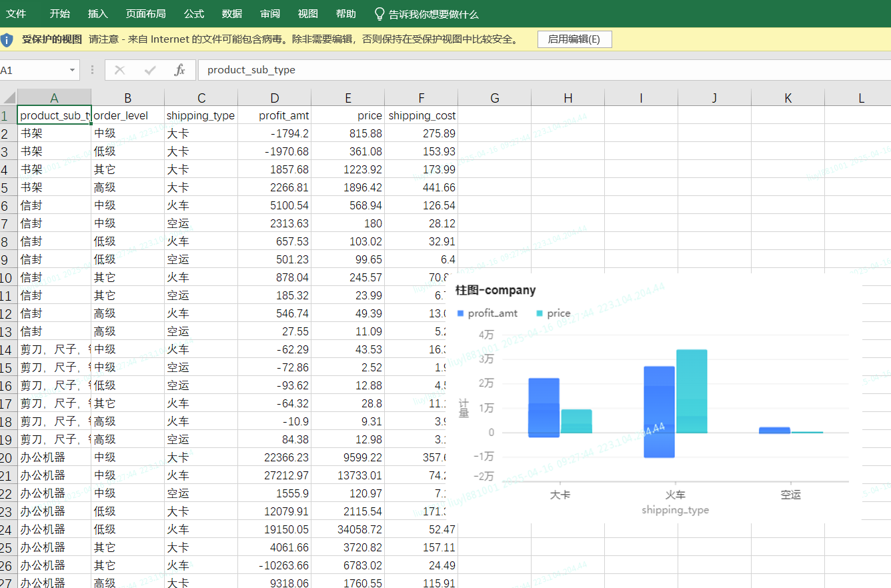891x588 pixels.
Task: Toggle the profit_amt legend marker in chart
Action: 460,313
